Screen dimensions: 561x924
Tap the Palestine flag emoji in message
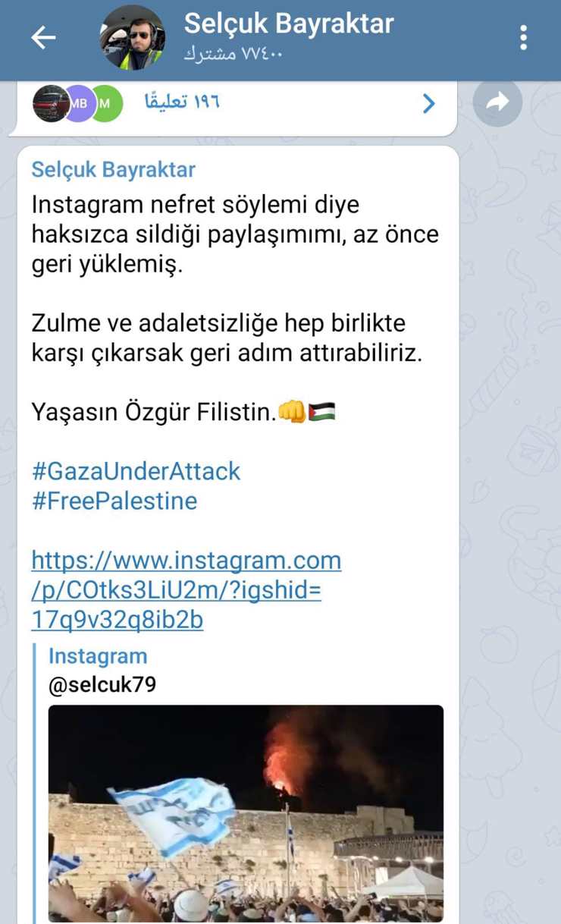(x=322, y=412)
